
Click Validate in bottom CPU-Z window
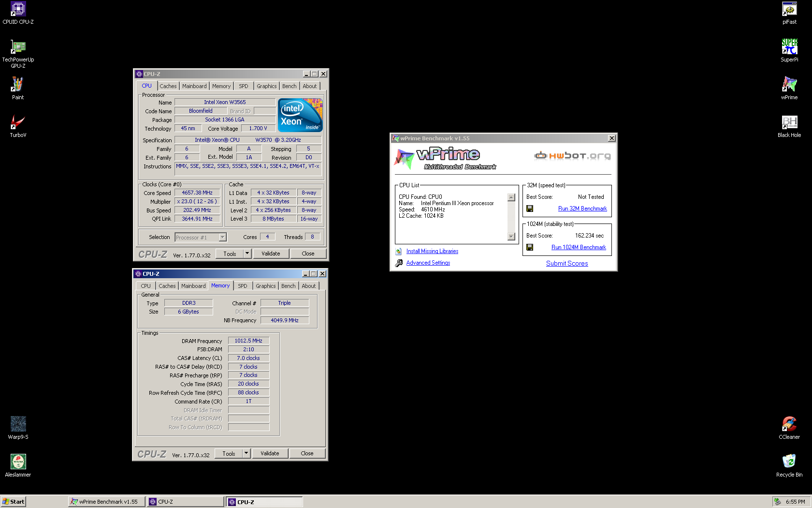point(270,453)
